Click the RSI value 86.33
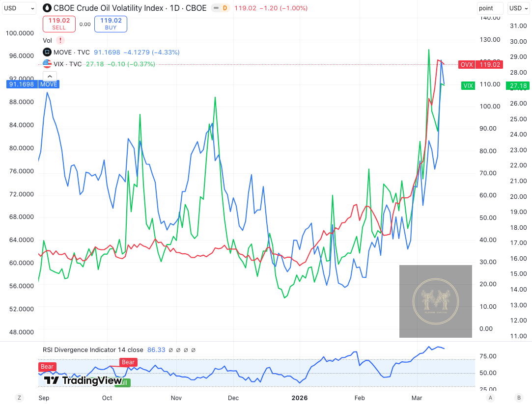The width and height of the screenshot is (532, 404). point(156,350)
